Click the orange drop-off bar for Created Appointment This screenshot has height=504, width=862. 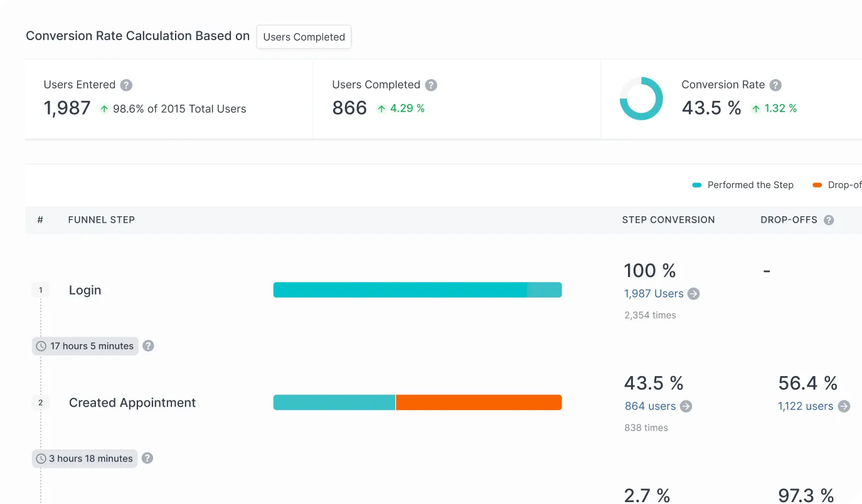tap(479, 402)
